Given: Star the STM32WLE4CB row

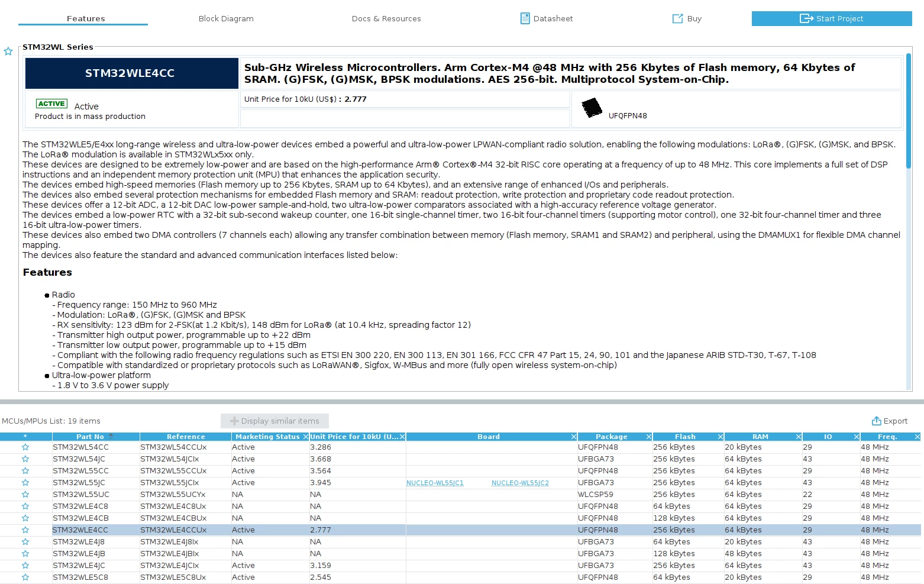Looking at the screenshot, I should point(25,518).
